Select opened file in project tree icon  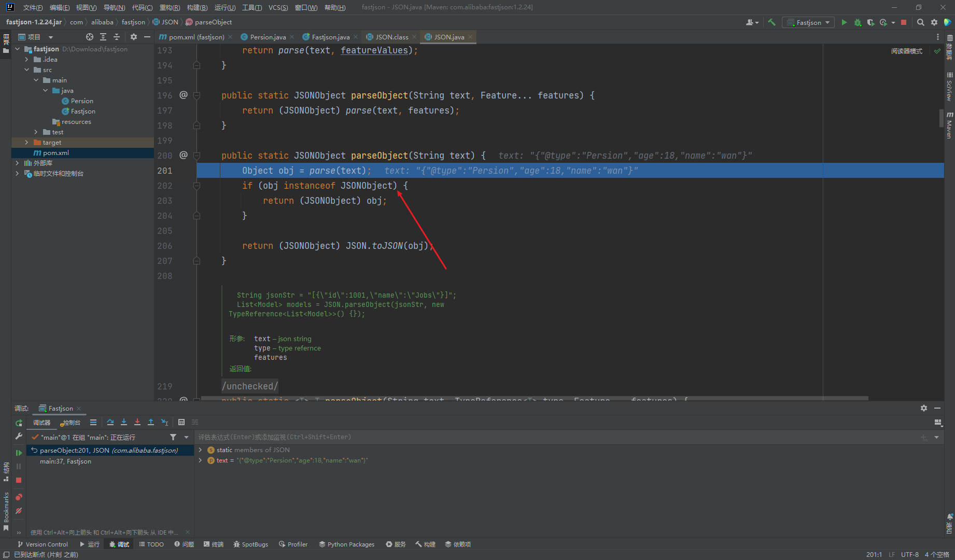coord(90,37)
